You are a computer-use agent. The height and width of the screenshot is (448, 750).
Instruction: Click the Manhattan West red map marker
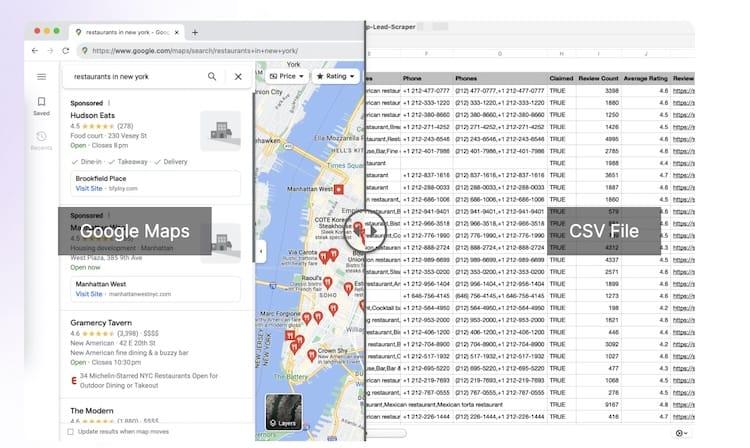[x=339, y=189]
